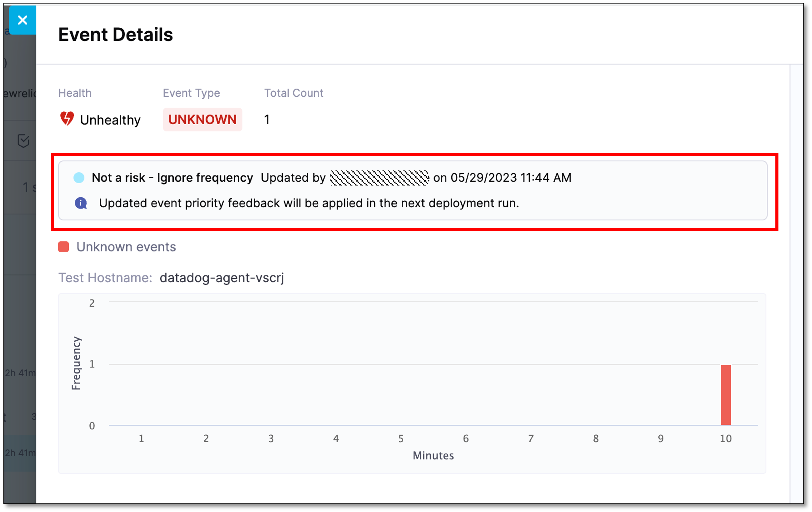The height and width of the screenshot is (512, 812).
Task: Click the red Unknown events legend swatch
Action: click(64, 247)
